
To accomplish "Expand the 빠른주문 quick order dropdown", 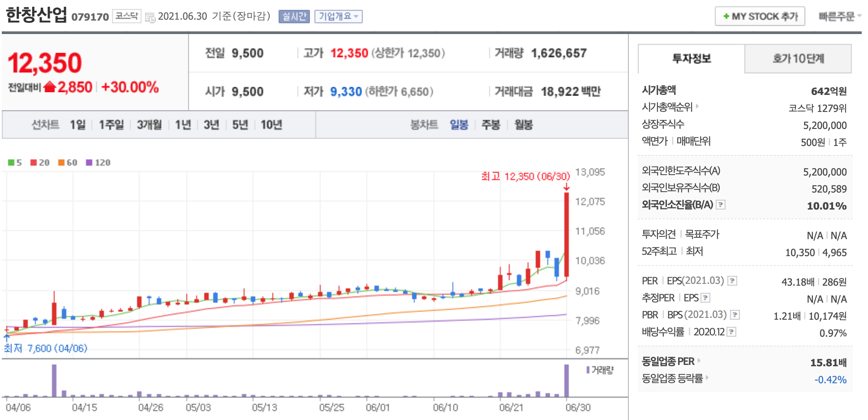I will [x=840, y=16].
